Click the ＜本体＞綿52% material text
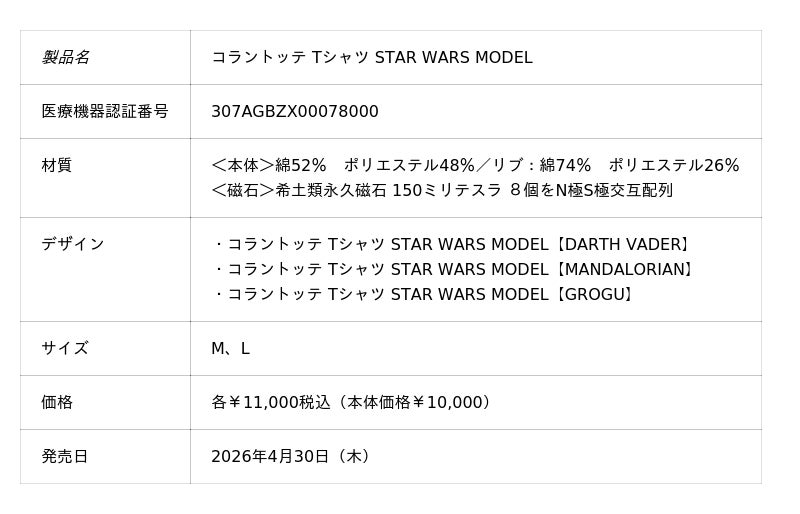The height and width of the screenshot is (514, 800). pos(269,165)
